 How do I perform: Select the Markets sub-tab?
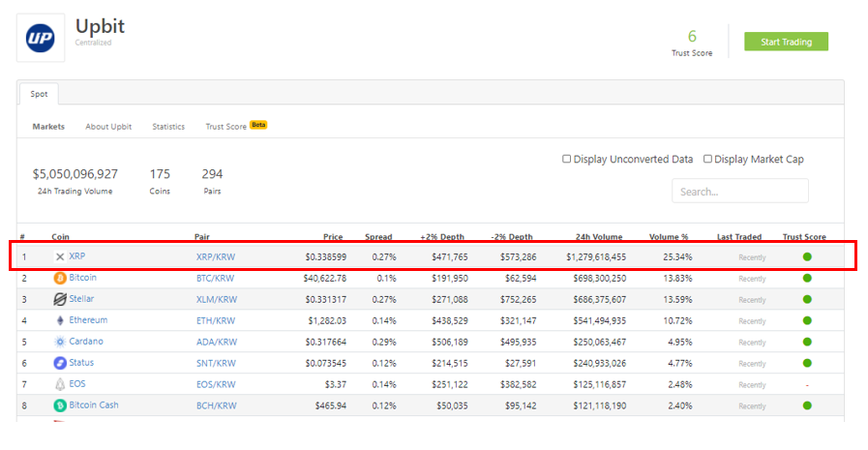click(x=48, y=127)
